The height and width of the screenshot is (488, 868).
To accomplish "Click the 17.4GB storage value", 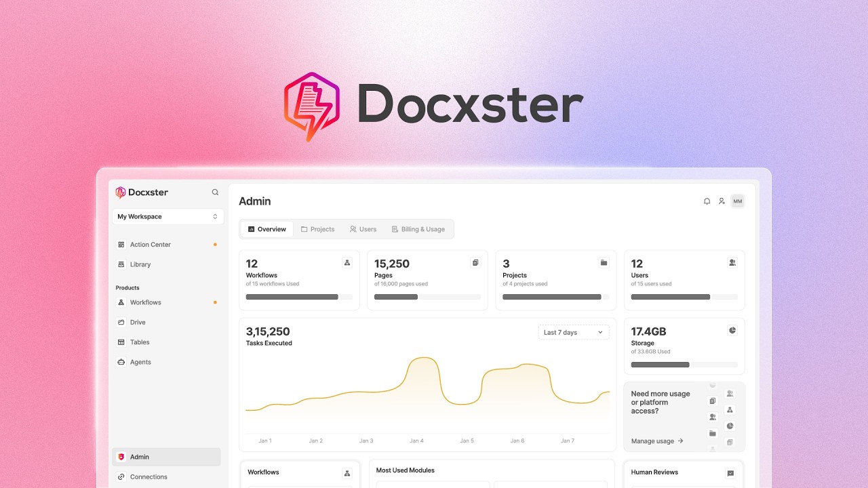I will coord(649,331).
